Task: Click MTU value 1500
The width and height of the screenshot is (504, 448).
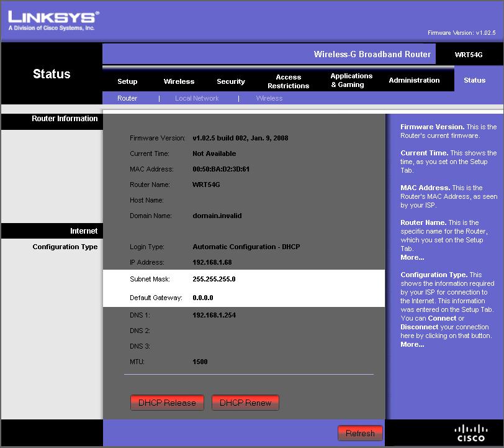Action: [200, 362]
